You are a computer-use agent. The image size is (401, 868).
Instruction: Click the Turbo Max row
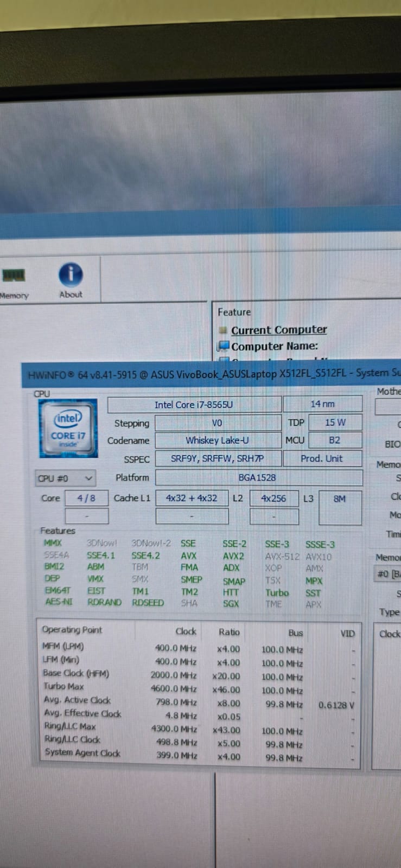click(x=199, y=688)
